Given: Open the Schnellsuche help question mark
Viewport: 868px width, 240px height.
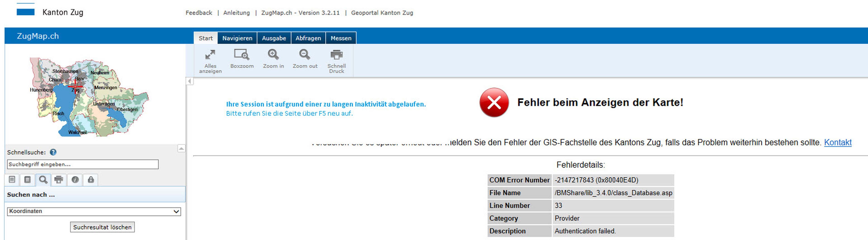Looking at the screenshot, I should coord(53,152).
